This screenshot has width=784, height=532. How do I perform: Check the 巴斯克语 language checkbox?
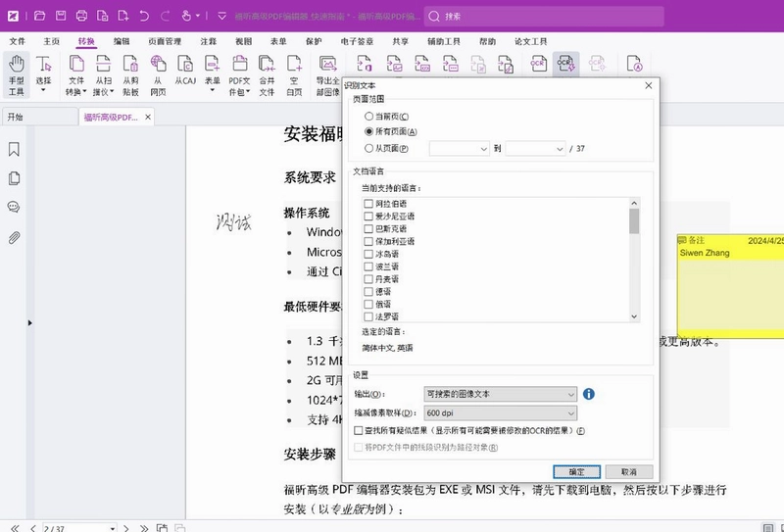point(368,228)
